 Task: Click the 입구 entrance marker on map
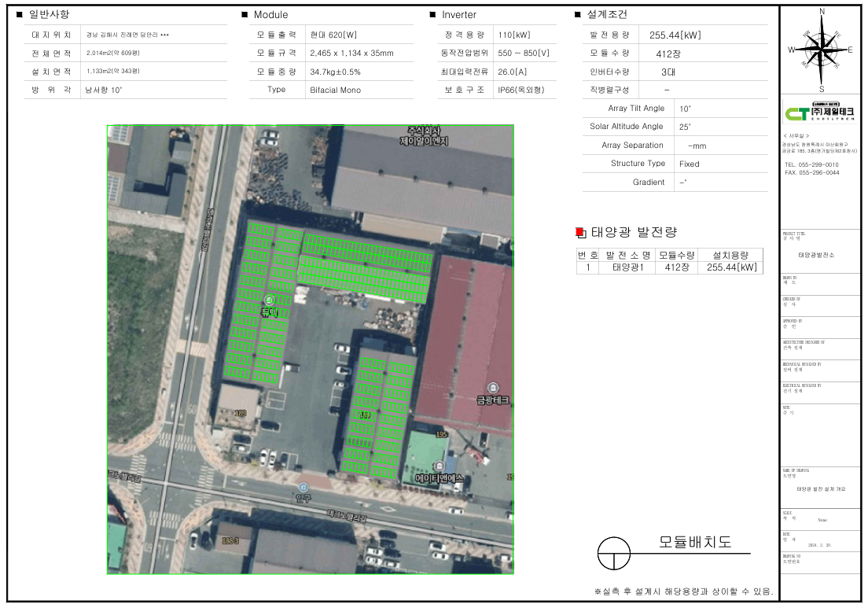pyautogui.click(x=303, y=488)
